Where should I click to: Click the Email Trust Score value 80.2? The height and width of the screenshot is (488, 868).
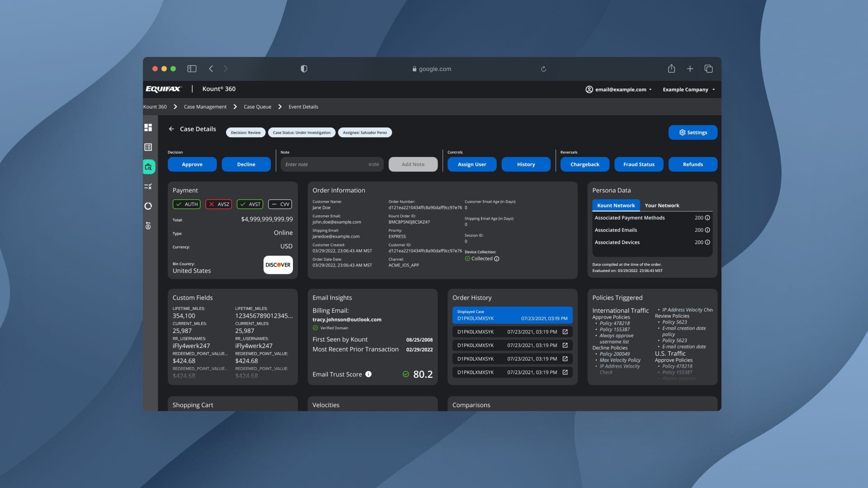tap(423, 374)
